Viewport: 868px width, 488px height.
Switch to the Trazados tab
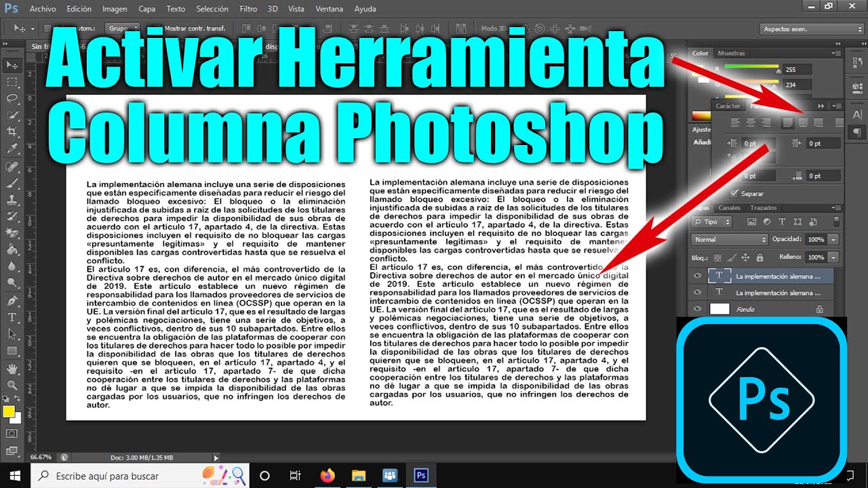point(764,207)
